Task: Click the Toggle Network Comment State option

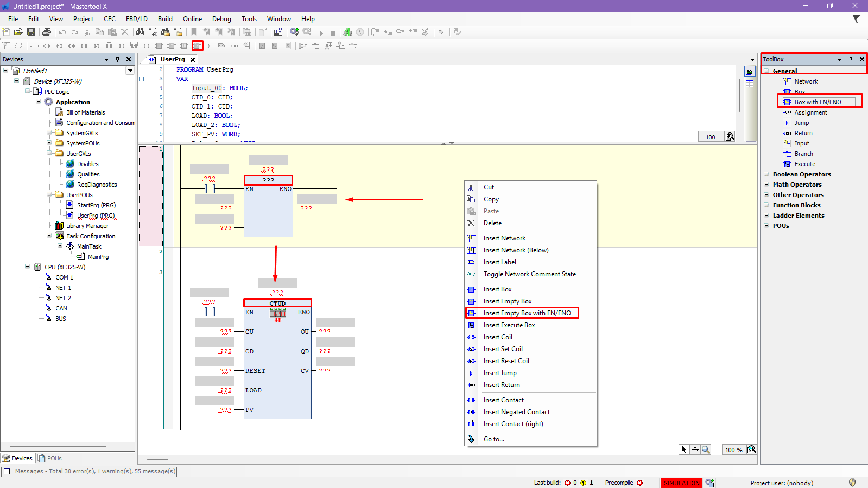Action: click(529, 274)
